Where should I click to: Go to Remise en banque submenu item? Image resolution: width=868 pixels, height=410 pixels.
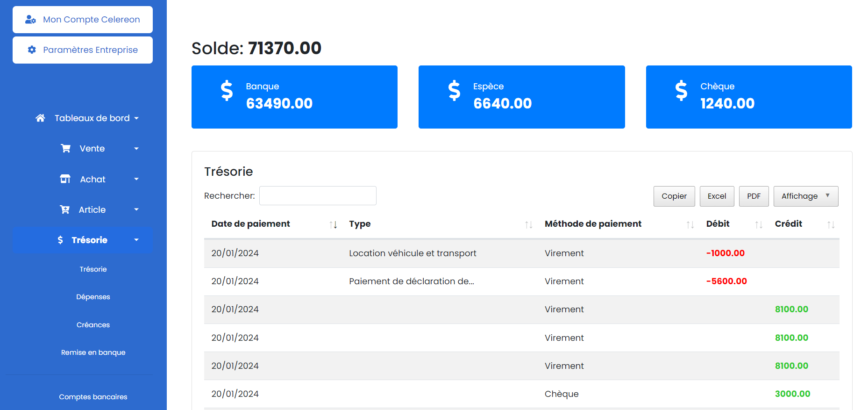(x=93, y=352)
